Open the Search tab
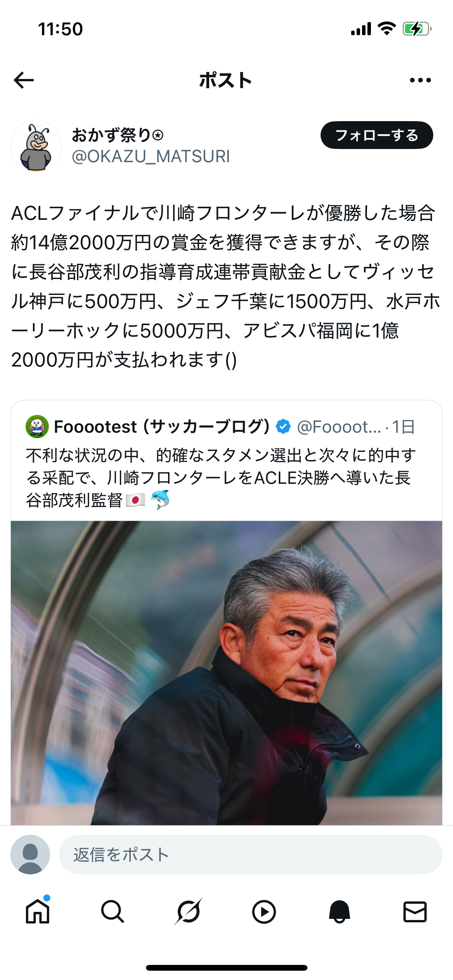This screenshot has height=980, width=453. click(113, 911)
